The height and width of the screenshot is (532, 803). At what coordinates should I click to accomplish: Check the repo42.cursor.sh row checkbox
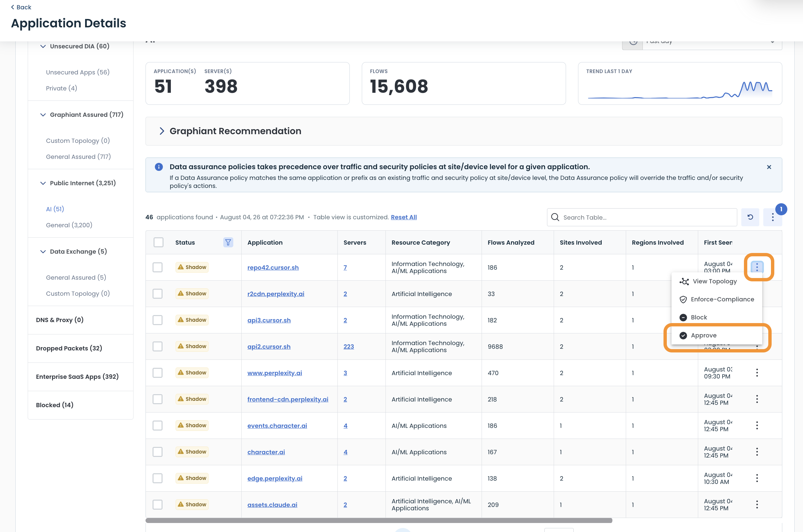[158, 267]
